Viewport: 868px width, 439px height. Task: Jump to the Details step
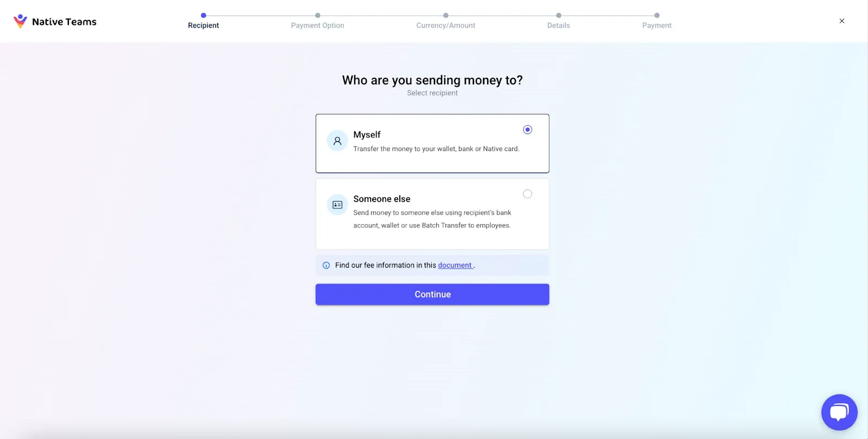point(559,26)
